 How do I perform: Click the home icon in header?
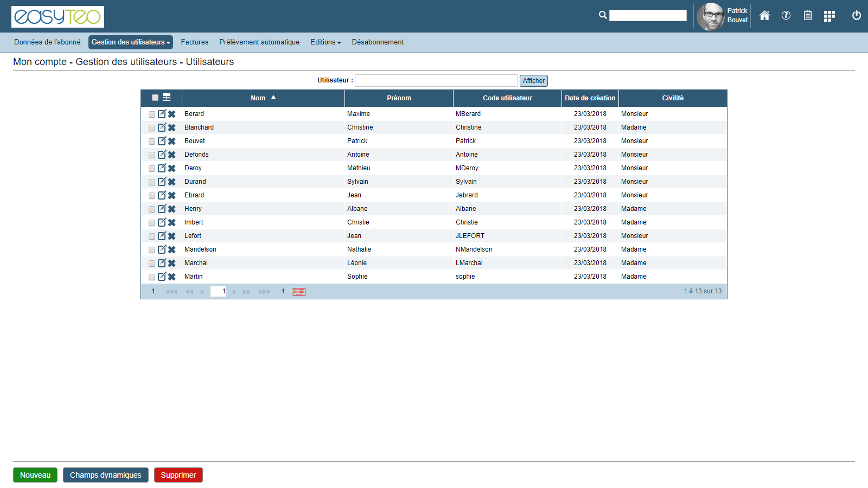(764, 16)
